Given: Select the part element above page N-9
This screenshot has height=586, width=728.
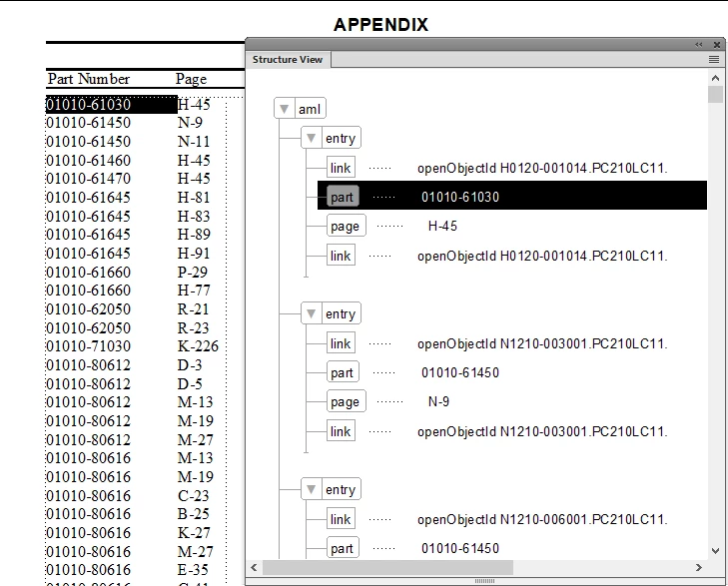Looking at the screenshot, I should click(x=343, y=372).
